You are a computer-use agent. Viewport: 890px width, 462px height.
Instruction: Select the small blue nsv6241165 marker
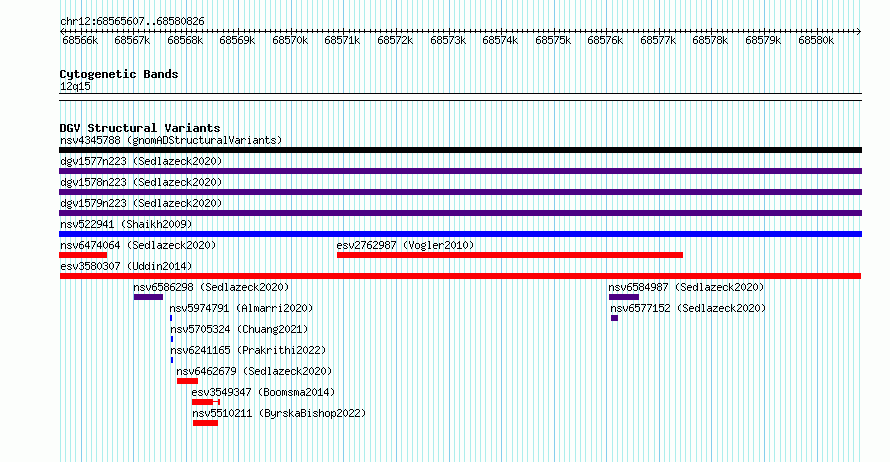(172, 360)
